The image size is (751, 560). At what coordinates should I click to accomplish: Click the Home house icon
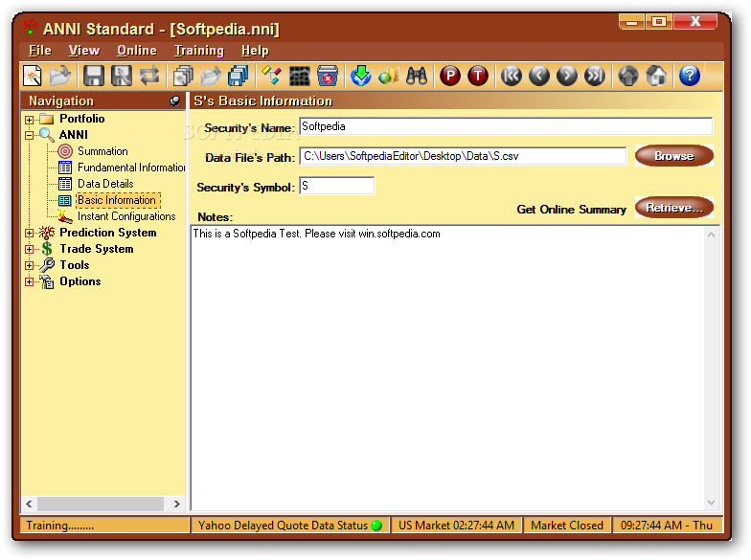(655, 76)
